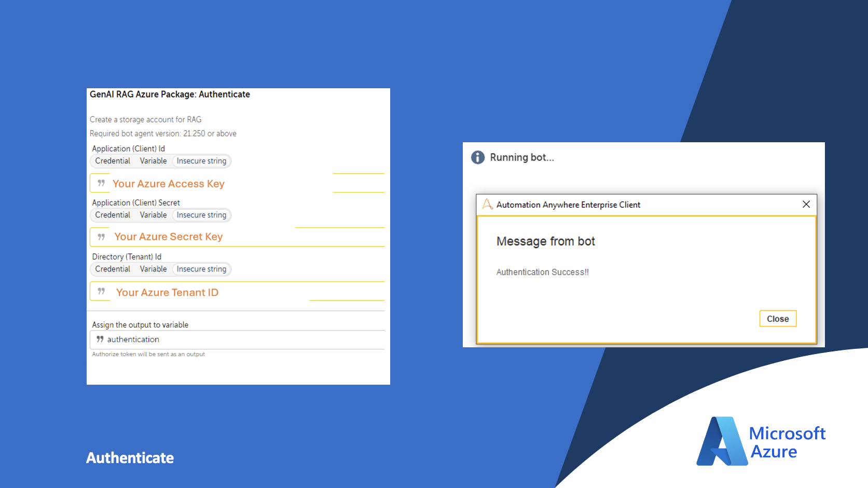Click the Automation Anywhere logo in dialog title

(488, 204)
